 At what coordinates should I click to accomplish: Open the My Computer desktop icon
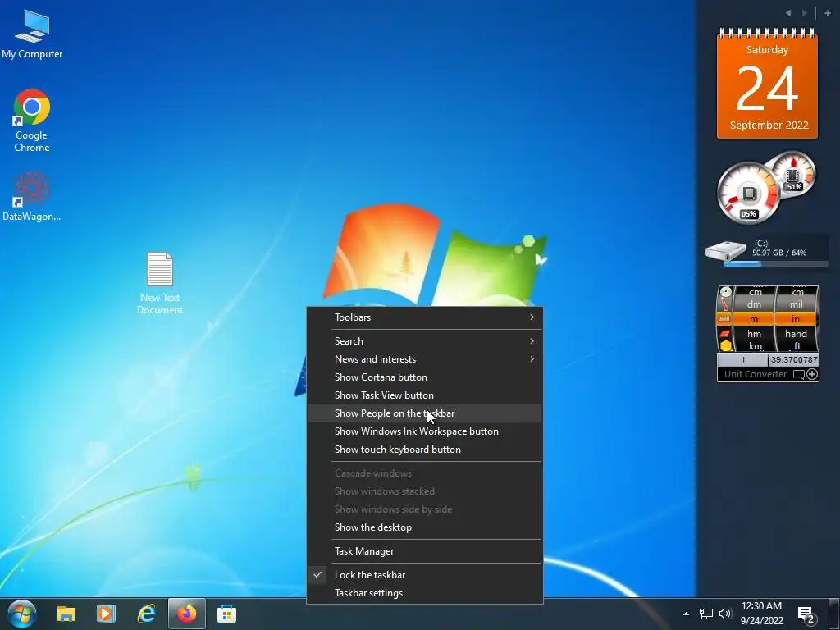tap(32, 33)
